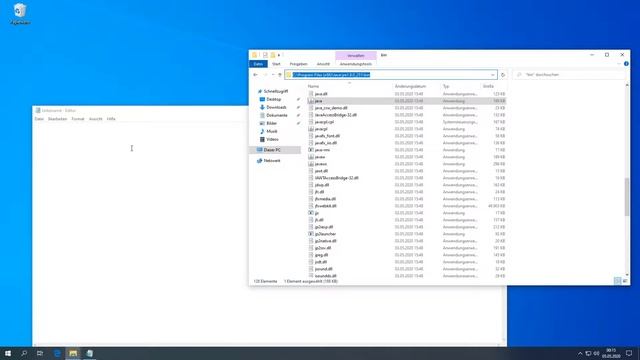Select file java_crw_demo.dll
Viewport: 640px width, 360px height.
point(331,108)
